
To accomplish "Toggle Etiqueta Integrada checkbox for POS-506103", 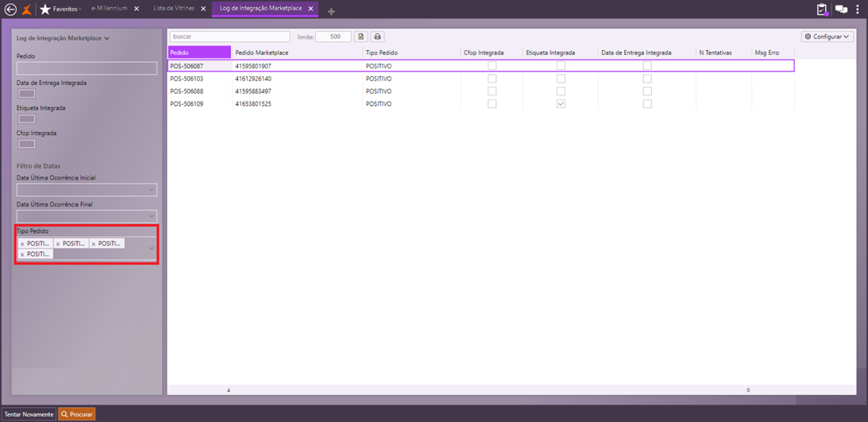I will pyautogui.click(x=561, y=78).
